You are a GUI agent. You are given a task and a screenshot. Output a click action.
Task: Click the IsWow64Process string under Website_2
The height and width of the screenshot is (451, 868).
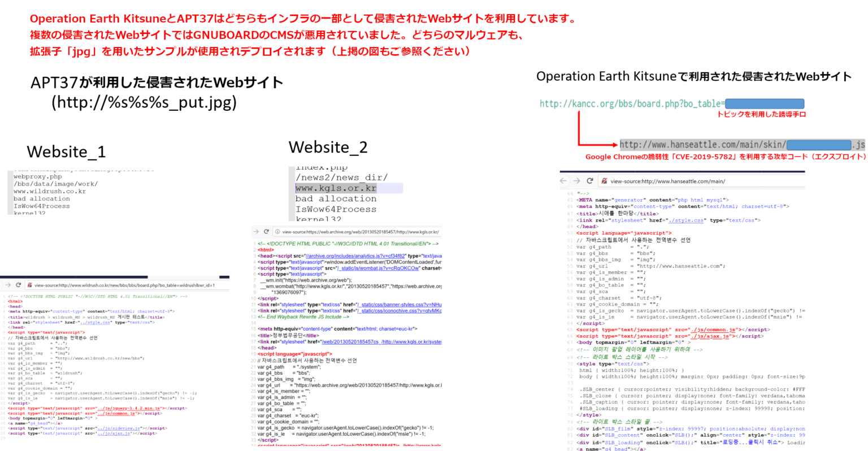[x=336, y=210]
